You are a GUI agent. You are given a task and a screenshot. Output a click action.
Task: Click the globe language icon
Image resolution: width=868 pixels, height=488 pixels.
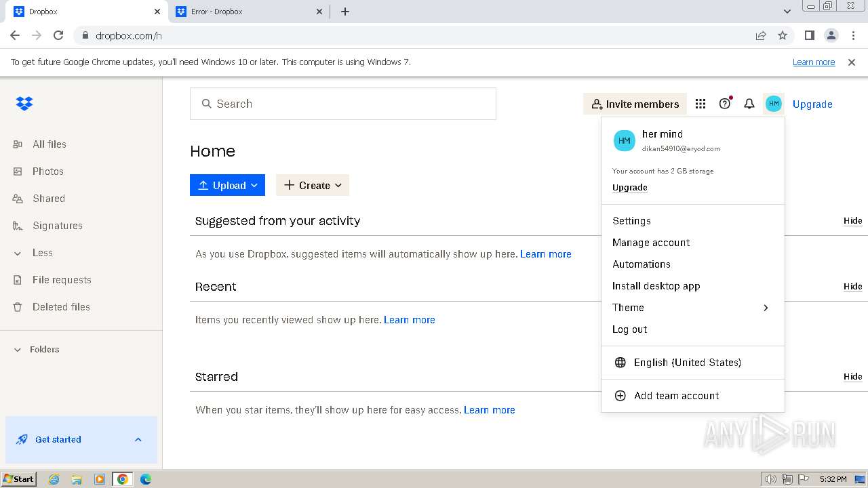(620, 363)
